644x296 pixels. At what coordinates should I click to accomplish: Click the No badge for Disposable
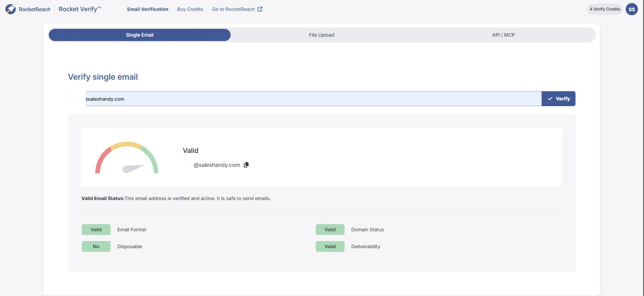pyautogui.click(x=96, y=246)
